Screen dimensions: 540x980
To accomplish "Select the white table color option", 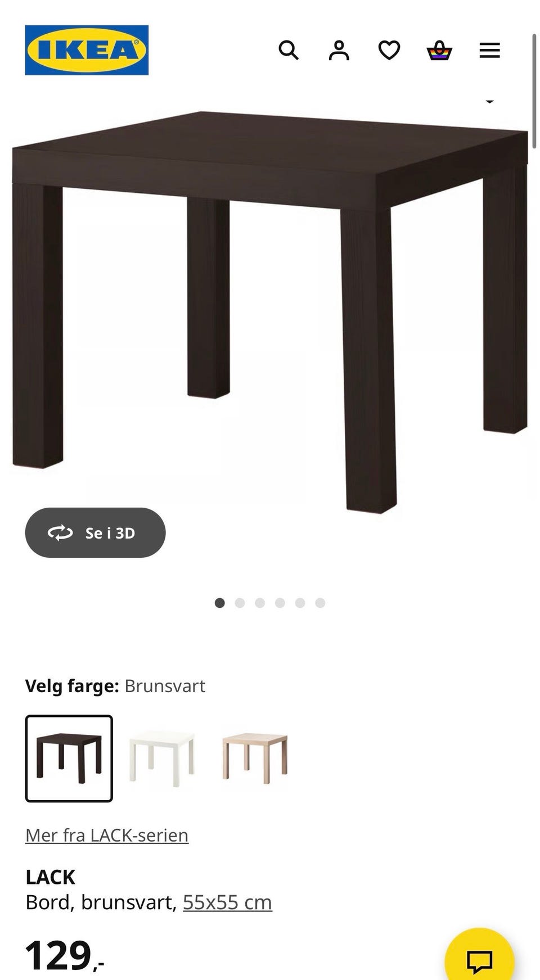I will pyautogui.click(x=162, y=758).
